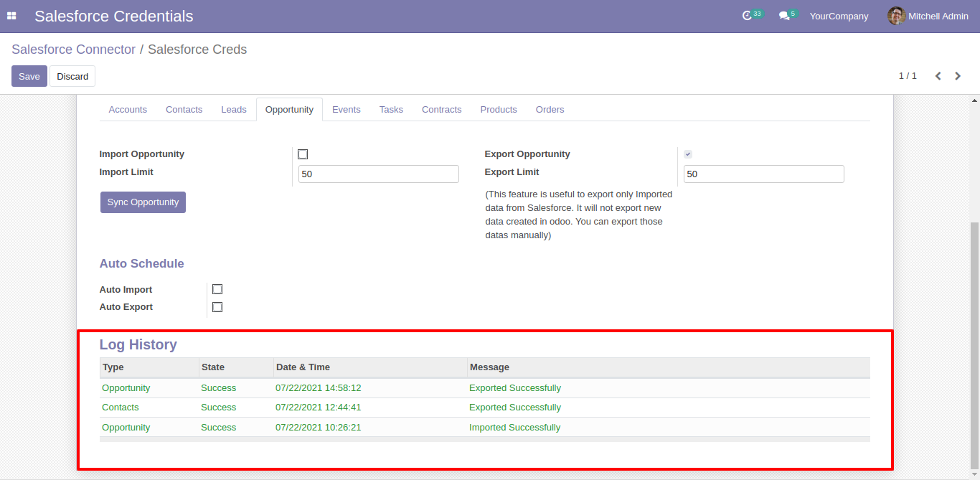Switch to the Contacts tab
Viewport: 980px width, 480px height.
click(x=184, y=110)
